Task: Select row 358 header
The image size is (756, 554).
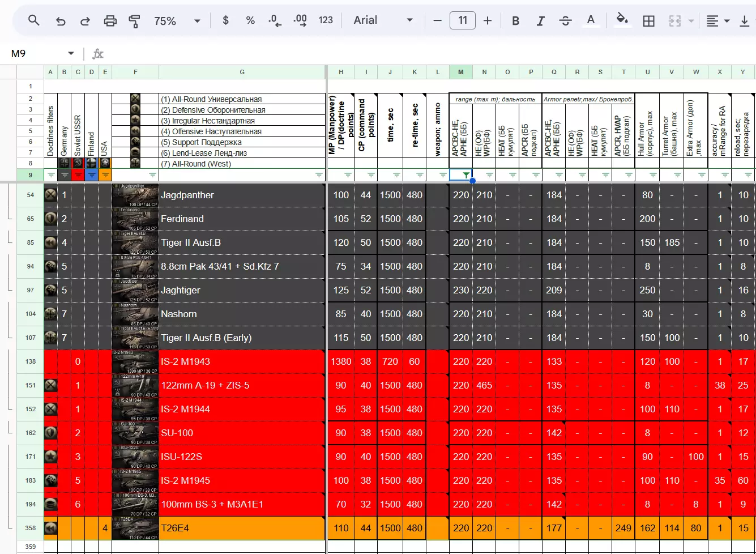Action: 31,528
